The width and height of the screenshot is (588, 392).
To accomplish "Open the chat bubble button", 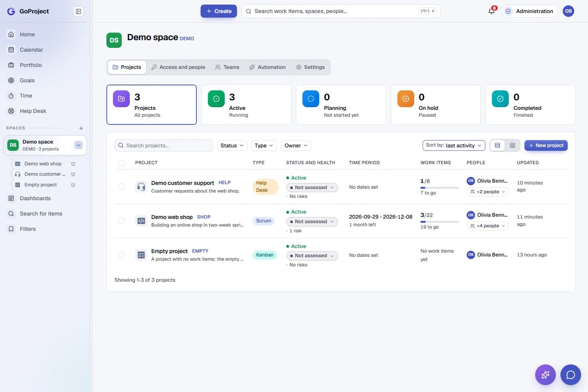I will pos(571,375).
